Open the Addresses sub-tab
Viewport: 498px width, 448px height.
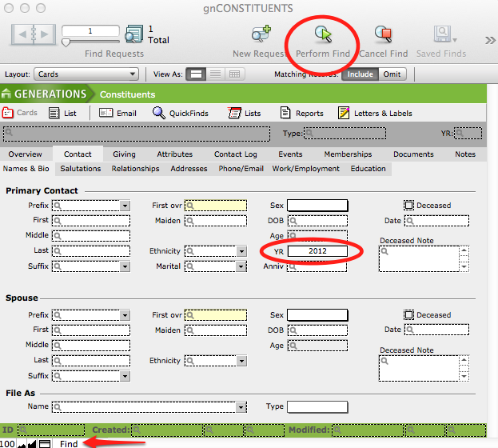point(189,169)
